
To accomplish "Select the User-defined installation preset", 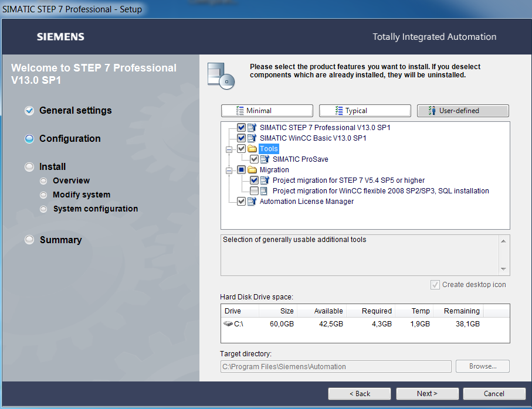I will tap(463, 111).
